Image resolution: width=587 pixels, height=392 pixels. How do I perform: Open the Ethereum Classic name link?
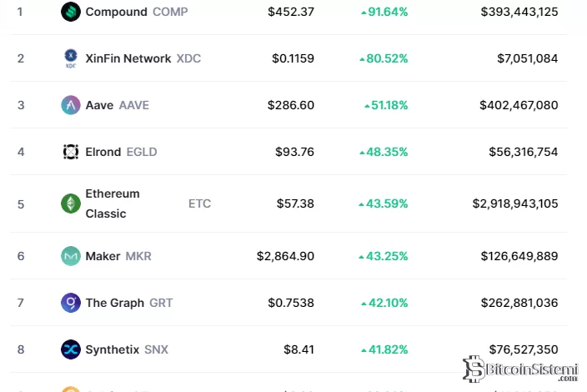[x=113, y=204]
